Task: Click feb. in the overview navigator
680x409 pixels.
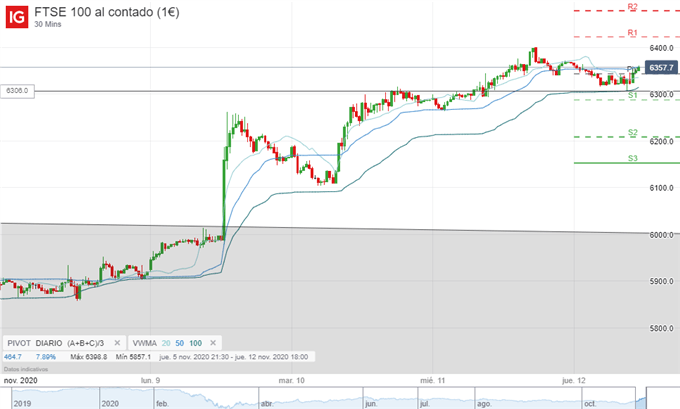Action: (162, 403)
